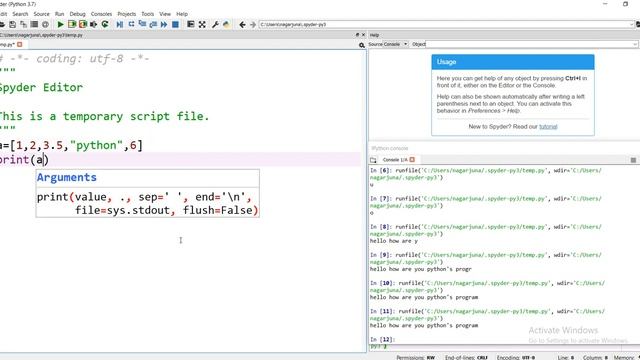Click the working directory path field

(444, 24)
